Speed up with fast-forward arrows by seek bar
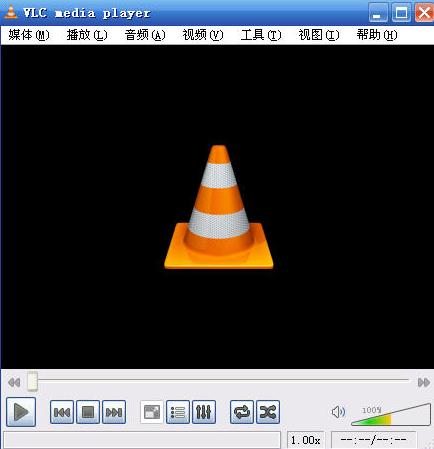The height and width of the screenshot is (449, 434). (x=424, y=382)
